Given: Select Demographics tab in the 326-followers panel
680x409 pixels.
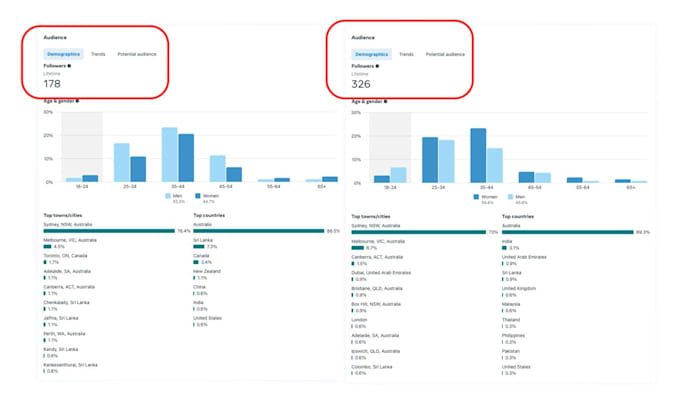Looking at the screenshot, I should [371, 54].
